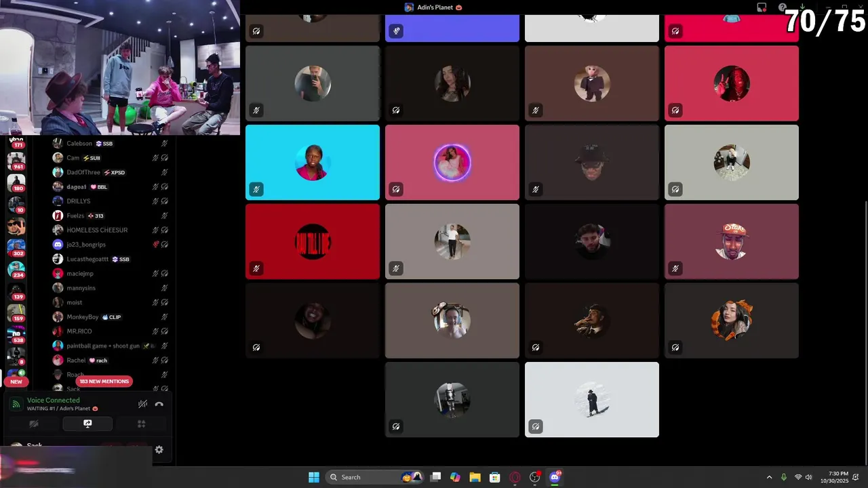The height and width of the screenshot is (488, 868).
Task: Open voice connection signal details icon
Action: click(x=16, y=404)
